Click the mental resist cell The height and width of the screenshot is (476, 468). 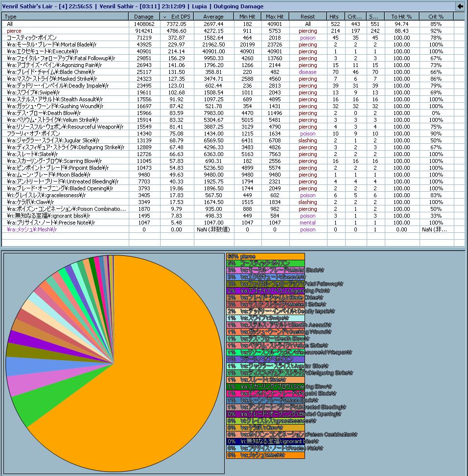(x=307, y=223)
